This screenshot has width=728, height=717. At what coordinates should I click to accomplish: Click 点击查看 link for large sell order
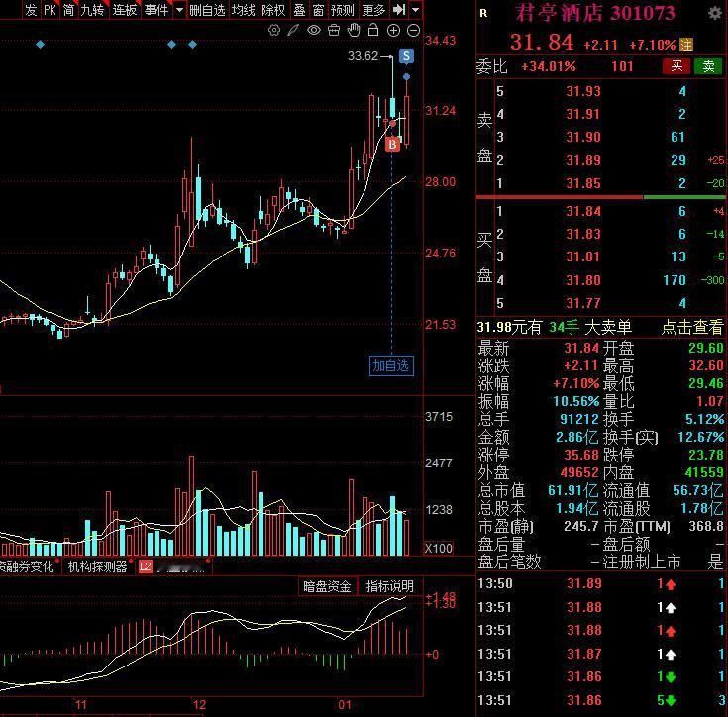tap(691, 327)
